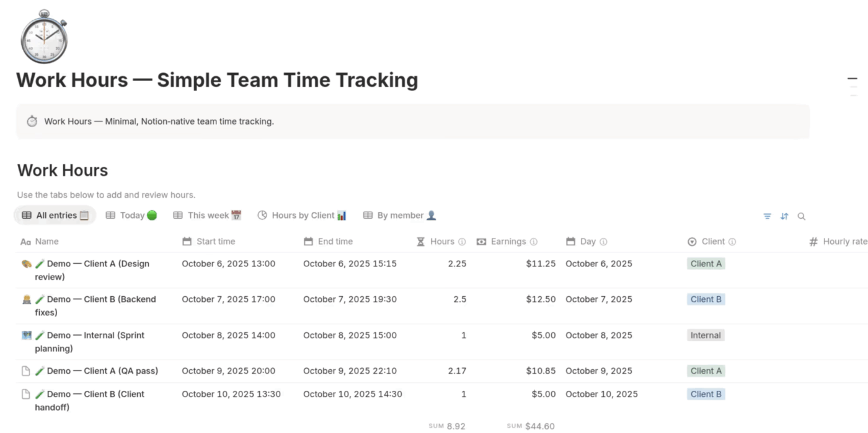The height and width of the screenshot is (433, 868).
Task: Open the Start time column header menu
Action: coord(215,242)
